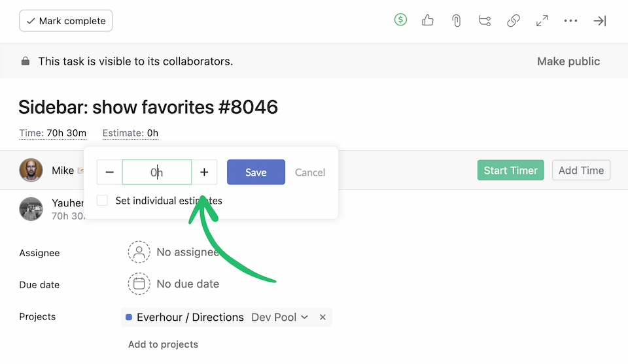Image resolution: width=628 pixels, height=364 pixels.
Task: Open the Time: 70h 30m entry
Action: pyautogui.click(x=53, y=133)
